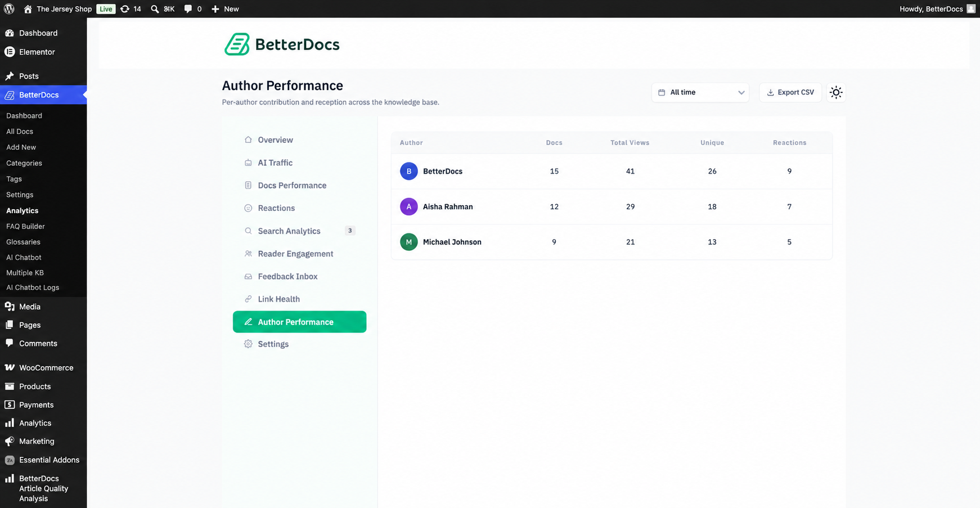Select the Author Performance tab

coord(299,322)
